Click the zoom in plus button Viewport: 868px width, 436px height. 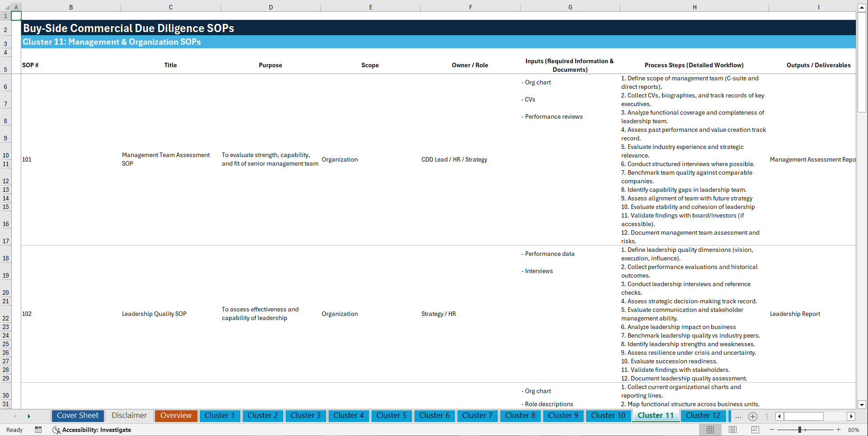(x=839, y=430)
